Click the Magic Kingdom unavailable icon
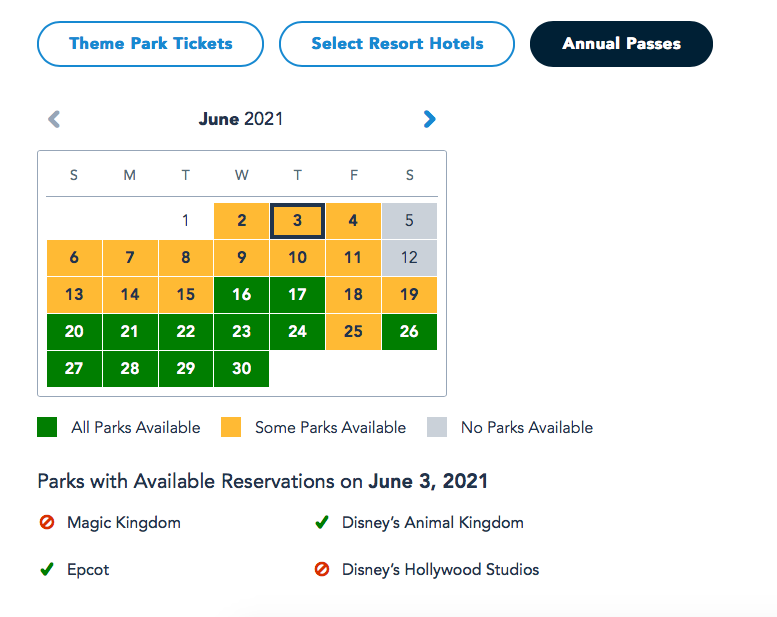Viewport: 777px width, 617px height. click(x=46, y=523)
